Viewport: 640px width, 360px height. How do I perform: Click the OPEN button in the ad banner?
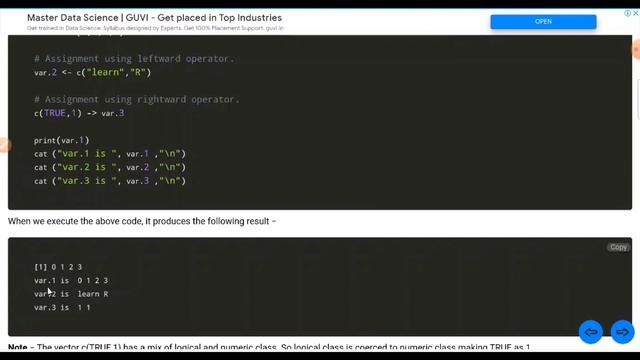543,22
